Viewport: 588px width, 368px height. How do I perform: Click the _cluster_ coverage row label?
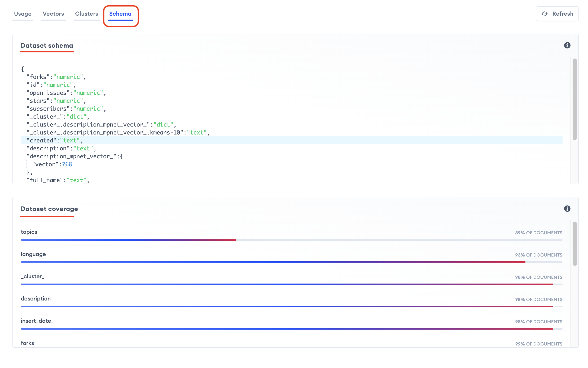click(x=33, y=276)
